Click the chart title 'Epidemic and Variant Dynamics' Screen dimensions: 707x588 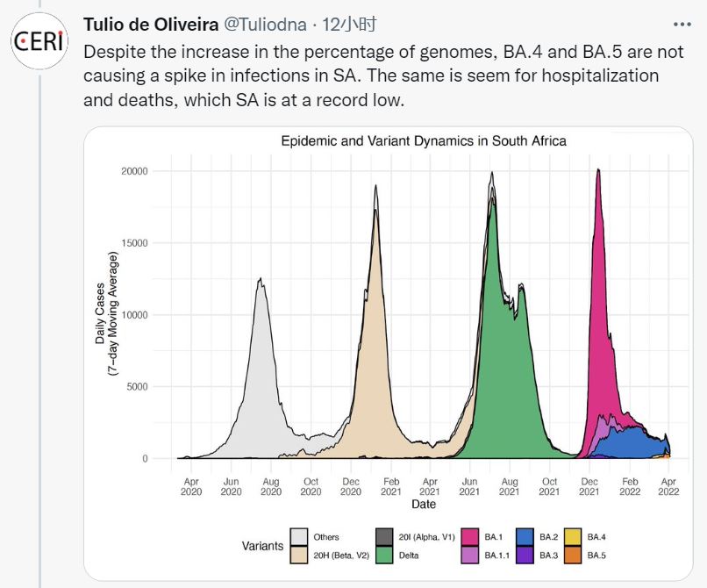pos(423,140)
